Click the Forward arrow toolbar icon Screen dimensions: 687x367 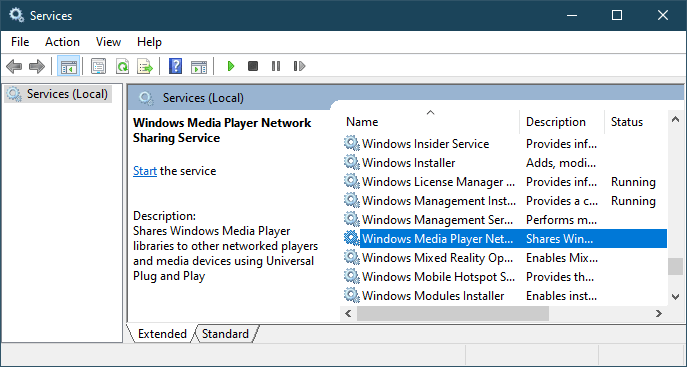tap(37, 67)
